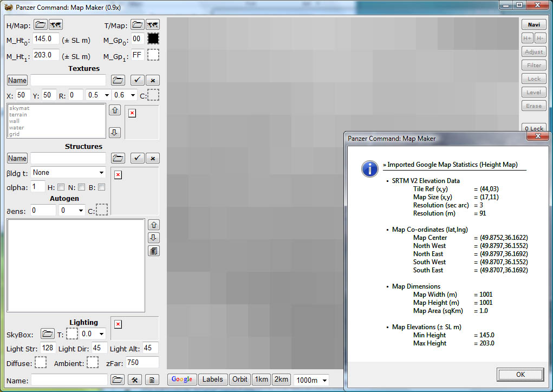Confirm texture with checkmark in Textures
The image size is (553, 392).
pos(137,80)
